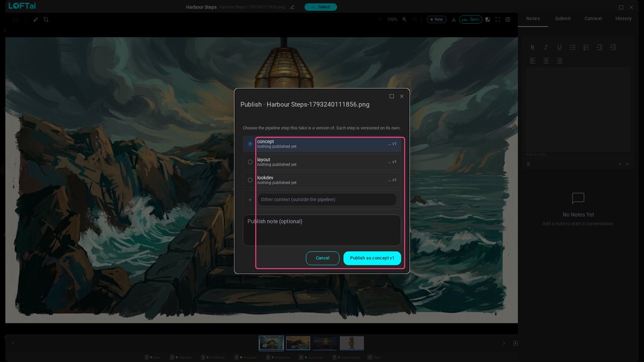Click the filmstrip play icon

(x=515, y=343)
